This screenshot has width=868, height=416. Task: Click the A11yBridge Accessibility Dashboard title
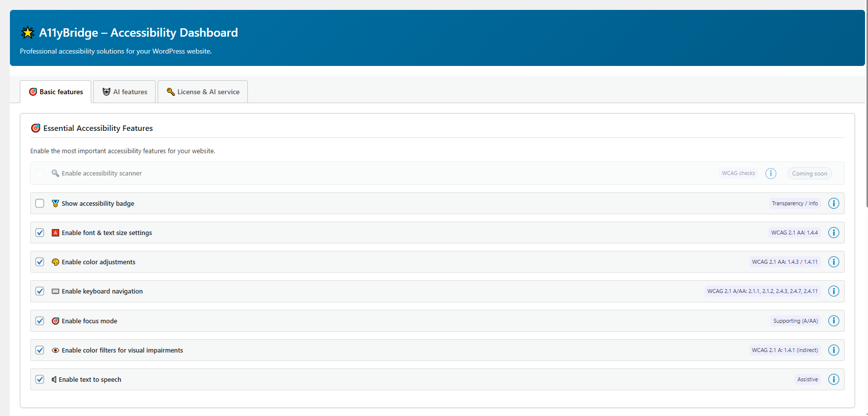click(138, 33)
